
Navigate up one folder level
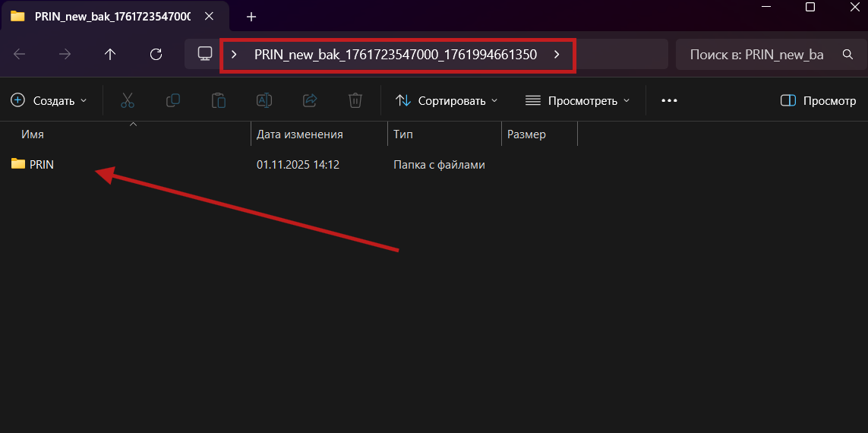(x=110, y=54)
